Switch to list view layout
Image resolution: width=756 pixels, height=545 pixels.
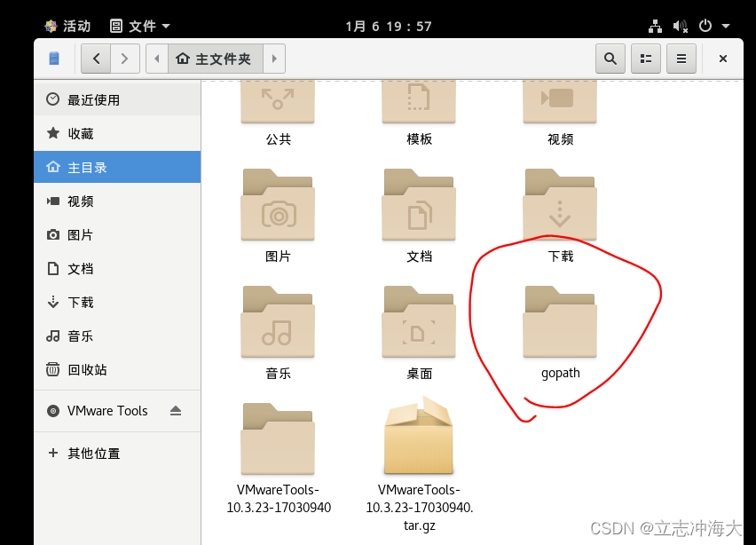[x=646, y=59]
